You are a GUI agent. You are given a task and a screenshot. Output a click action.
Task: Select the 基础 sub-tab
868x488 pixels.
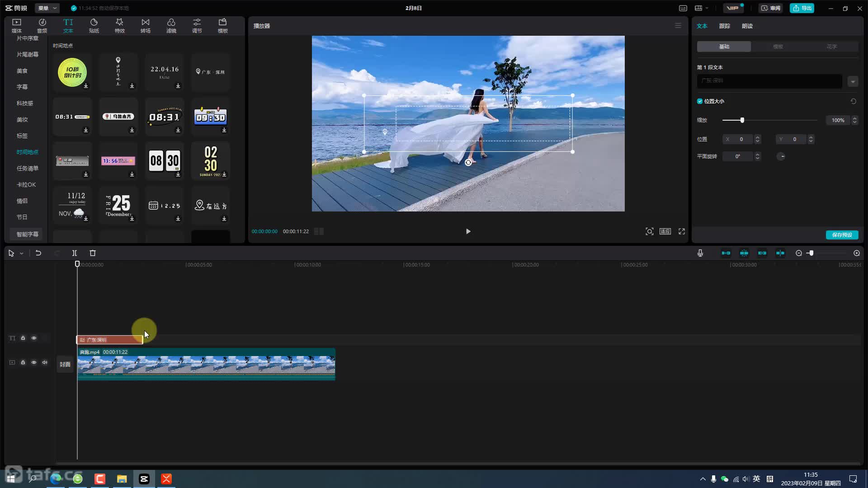(724, 47)
